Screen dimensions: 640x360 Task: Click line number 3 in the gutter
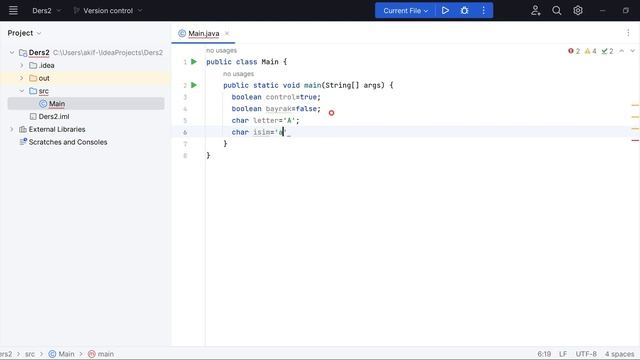tap(185, 97)
